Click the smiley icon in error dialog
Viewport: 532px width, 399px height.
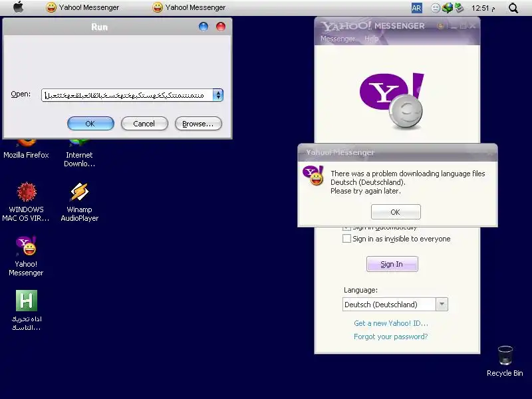(x=313, y=176)
